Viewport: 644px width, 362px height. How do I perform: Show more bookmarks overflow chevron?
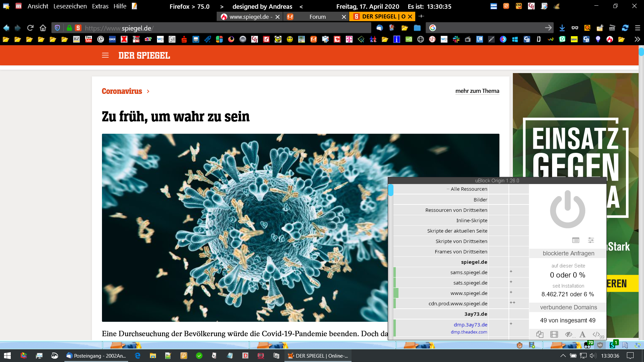(637, 39)
